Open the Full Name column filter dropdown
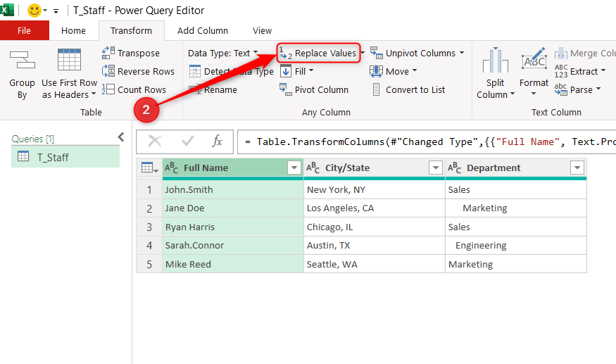 294,168
